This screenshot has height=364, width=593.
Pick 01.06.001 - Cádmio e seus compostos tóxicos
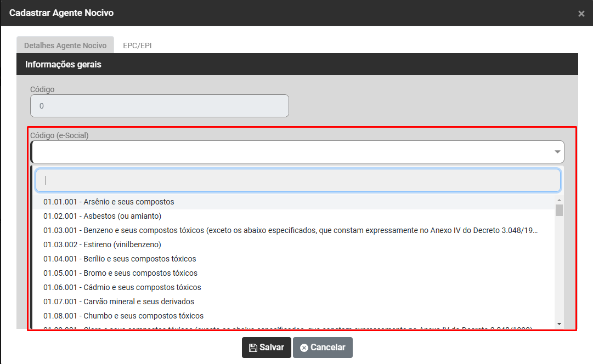[x=293, y=287]
